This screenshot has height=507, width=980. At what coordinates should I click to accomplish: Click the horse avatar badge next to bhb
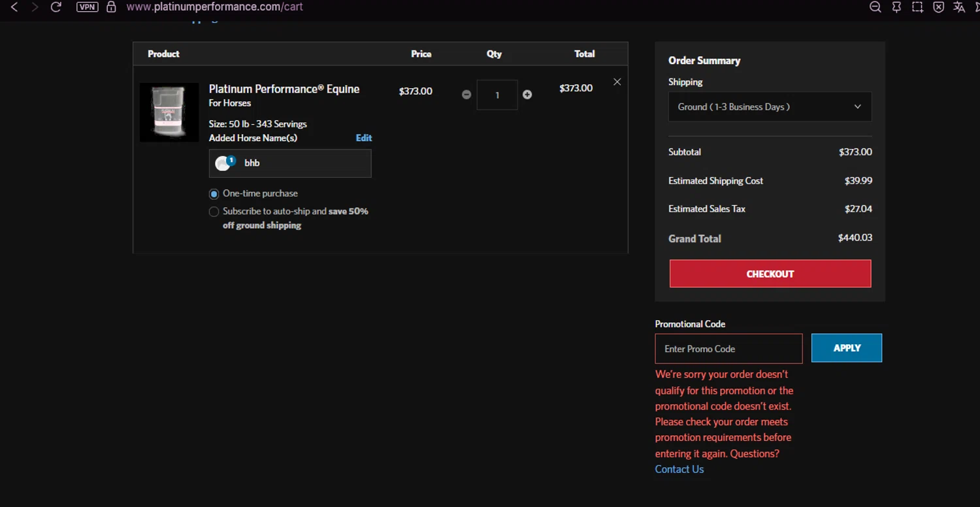click(225, 163)
